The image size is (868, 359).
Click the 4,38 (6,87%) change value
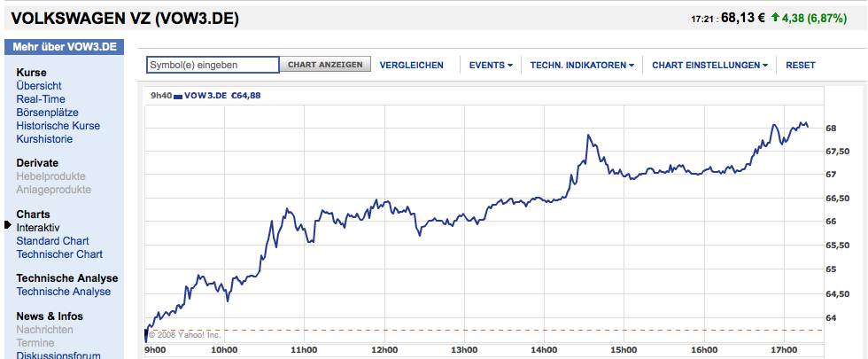click(814, 19)
